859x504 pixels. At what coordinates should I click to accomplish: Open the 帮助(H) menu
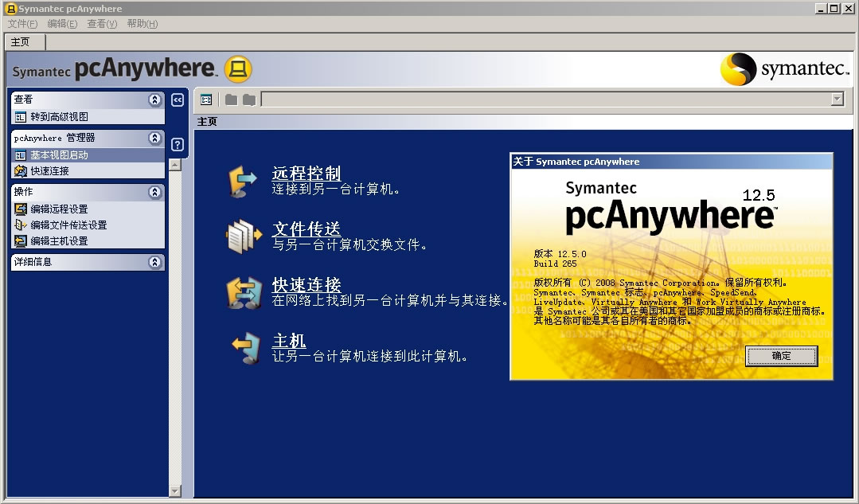tap(142, 24)
